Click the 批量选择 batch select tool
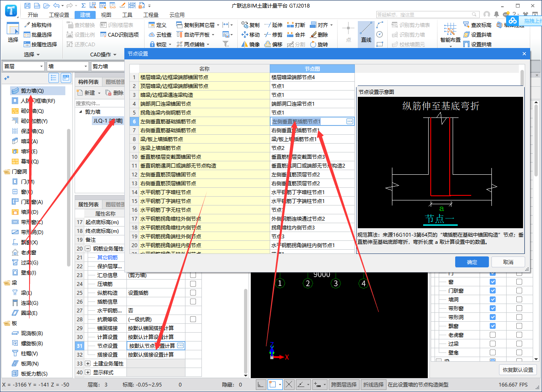This screenshot has height=392, width=542. [38, 35]
